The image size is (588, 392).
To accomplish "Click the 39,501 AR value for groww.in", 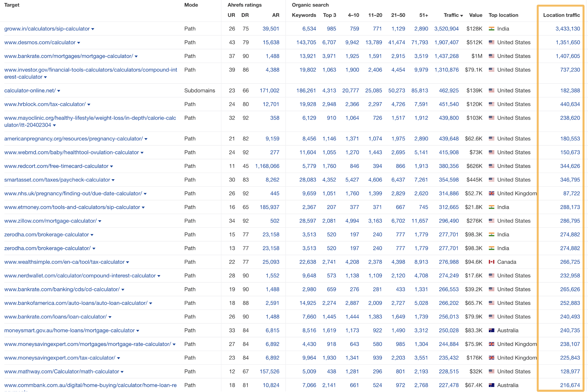I will [270, 29].
